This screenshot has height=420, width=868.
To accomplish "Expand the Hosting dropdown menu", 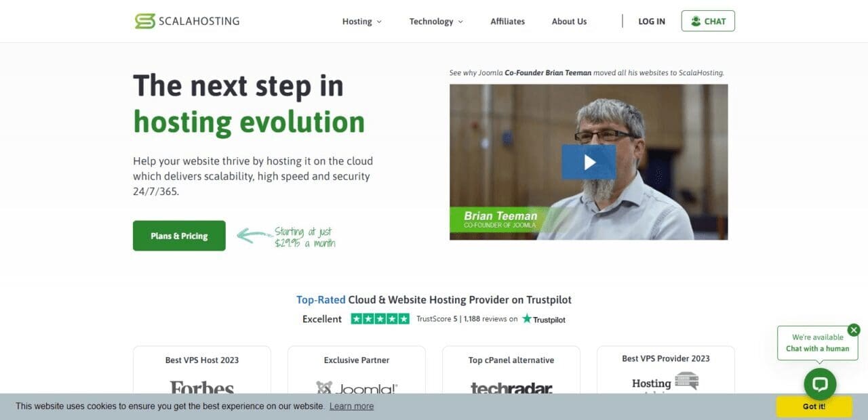I will tap(362, 22).
